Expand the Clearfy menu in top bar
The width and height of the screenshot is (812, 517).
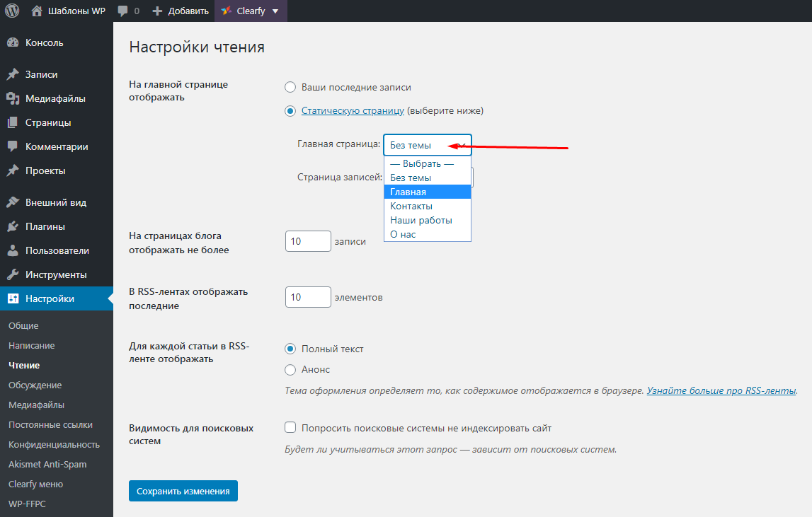coord(250,11)
